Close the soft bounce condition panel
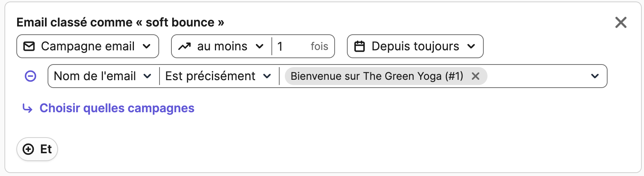The image size is (644, 176). click(621, 22)
